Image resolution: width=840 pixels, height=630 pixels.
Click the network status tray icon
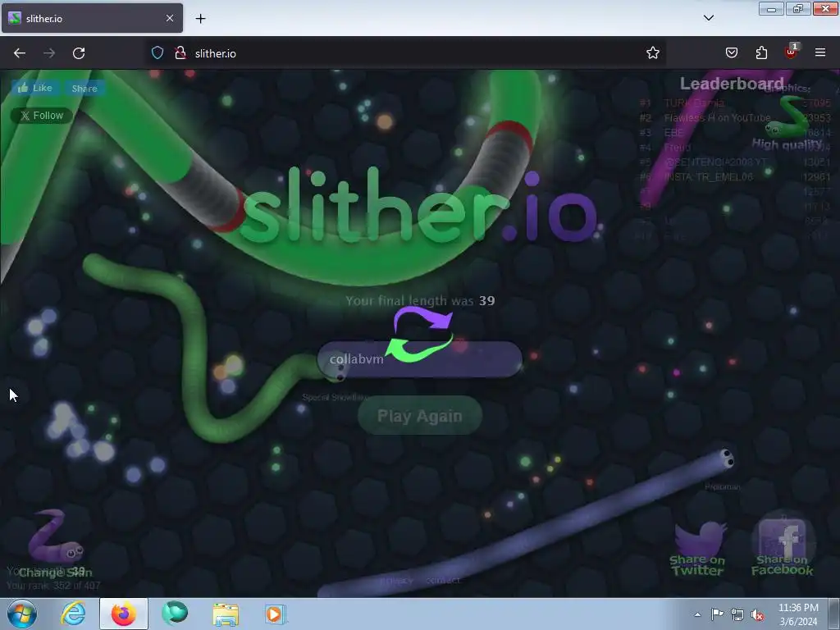coord(737,614)
